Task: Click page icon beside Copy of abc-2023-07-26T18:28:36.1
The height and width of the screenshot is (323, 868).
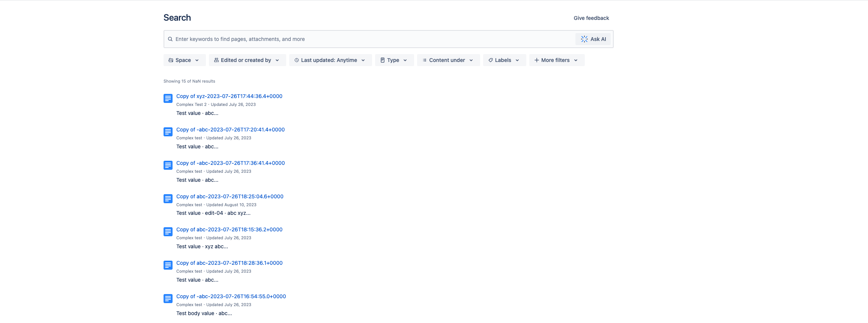Action: coord(168,265)
